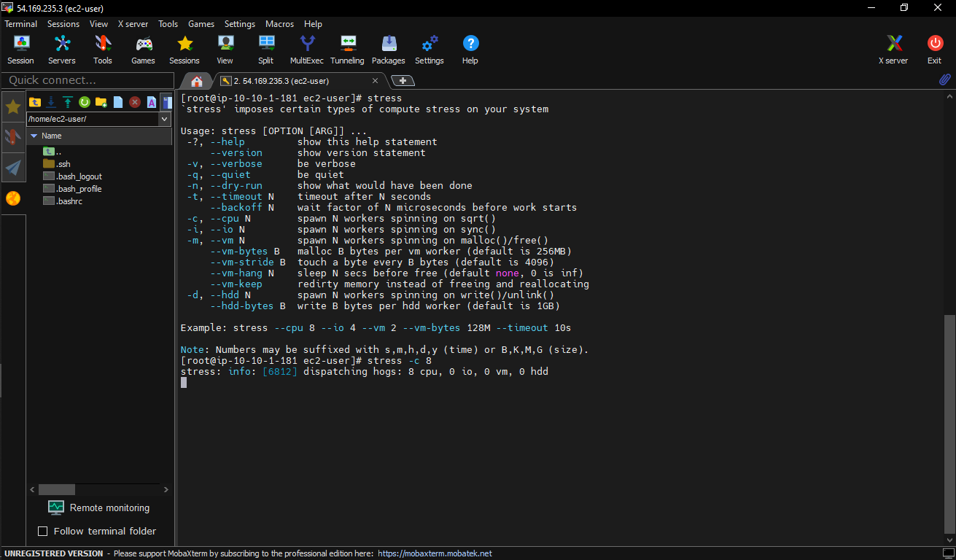Select the .. parent directory entry
The width and height of the screenshot is (956, 560).
(x=53, y=152)
